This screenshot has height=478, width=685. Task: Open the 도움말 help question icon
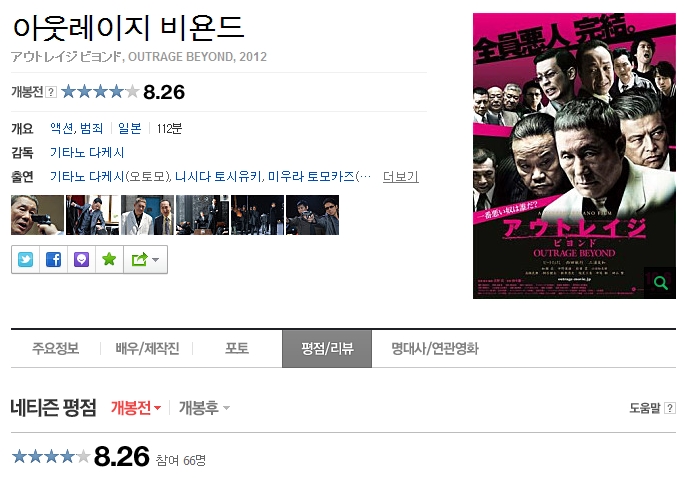click(670, 408)
